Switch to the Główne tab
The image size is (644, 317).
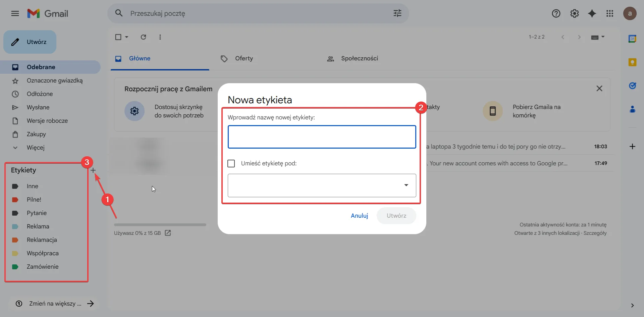point(160,58)
